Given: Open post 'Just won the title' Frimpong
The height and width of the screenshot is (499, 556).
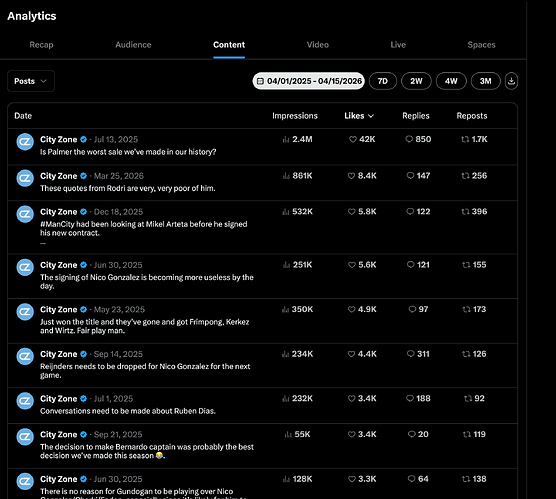Looking at the screenshot, I should click(145, 326).
